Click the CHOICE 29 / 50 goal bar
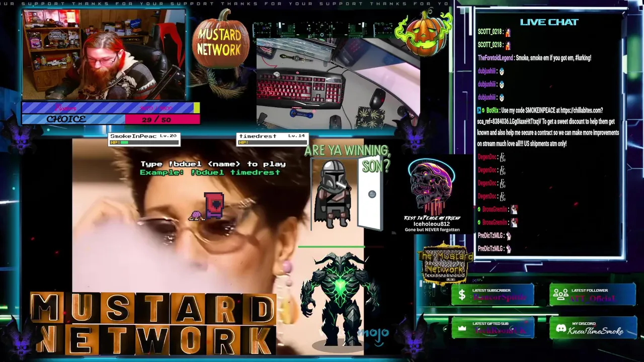This screenshot has width=644, height=362. [x=111, y=119]
